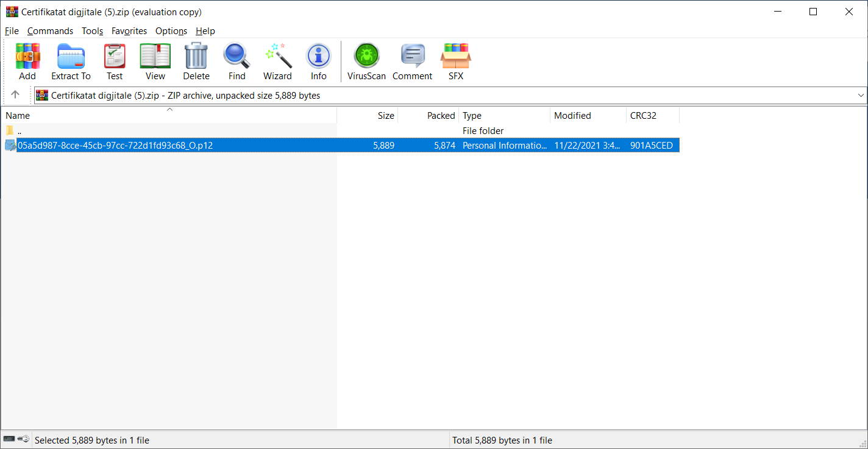Click 'Selected 5,889 bytes in 1 file' status

click(x=92, y=440)
